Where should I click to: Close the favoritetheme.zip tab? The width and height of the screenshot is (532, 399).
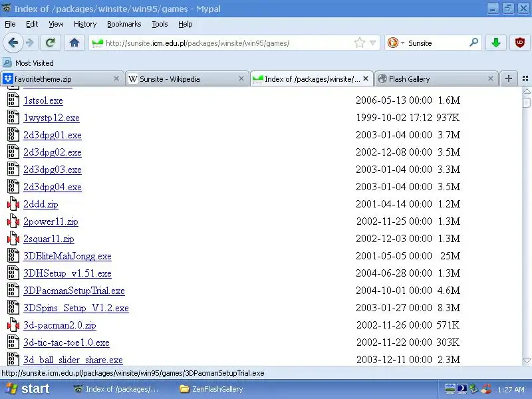[x=116, y=78]
